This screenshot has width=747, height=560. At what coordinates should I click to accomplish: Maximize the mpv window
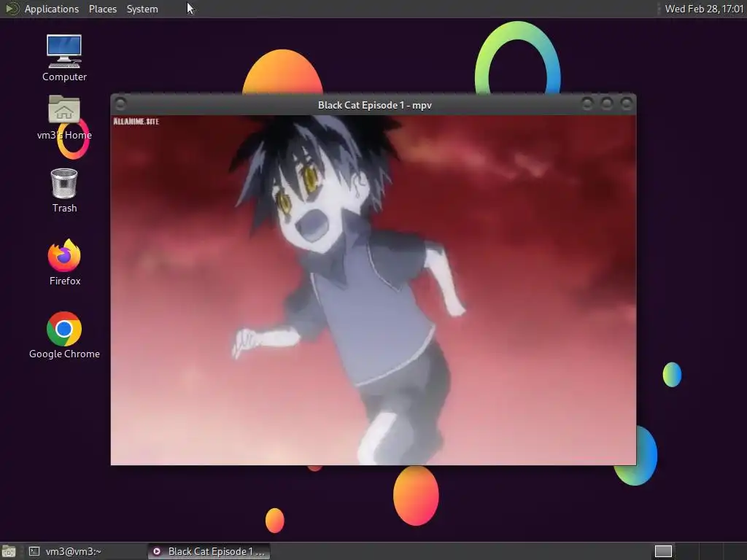[606, 104]
